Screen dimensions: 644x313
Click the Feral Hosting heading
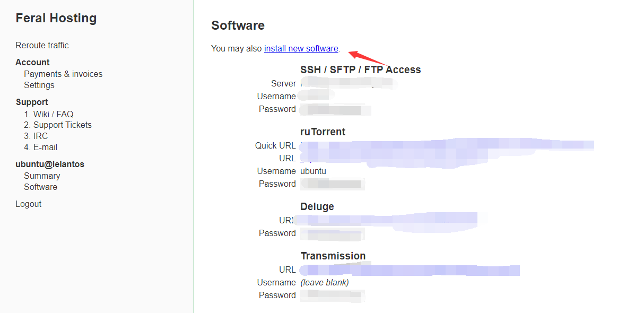56,18
